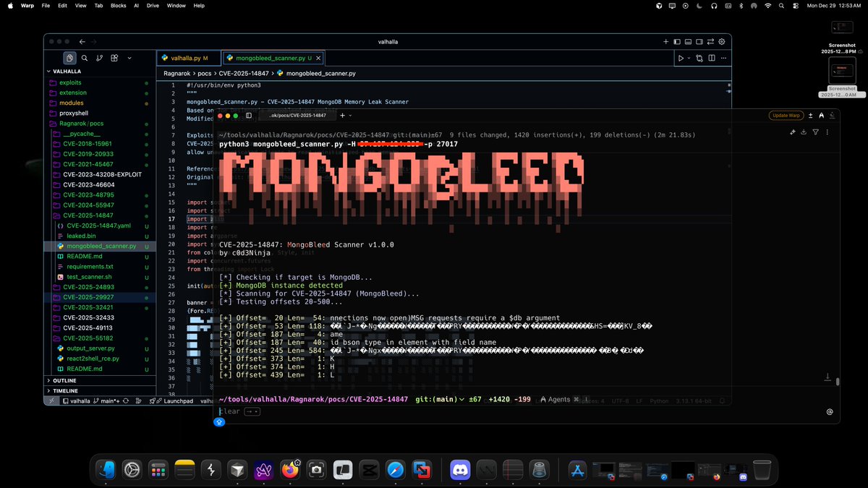Toggle the primary sidebar layout icon
Viewport: 868px width, 488px height.
coord(676,42)
